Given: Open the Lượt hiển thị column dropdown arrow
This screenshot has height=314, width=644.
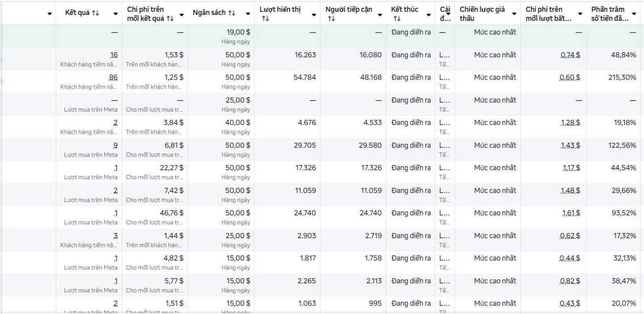Looking at the screenshot, I should coord(314,15).
